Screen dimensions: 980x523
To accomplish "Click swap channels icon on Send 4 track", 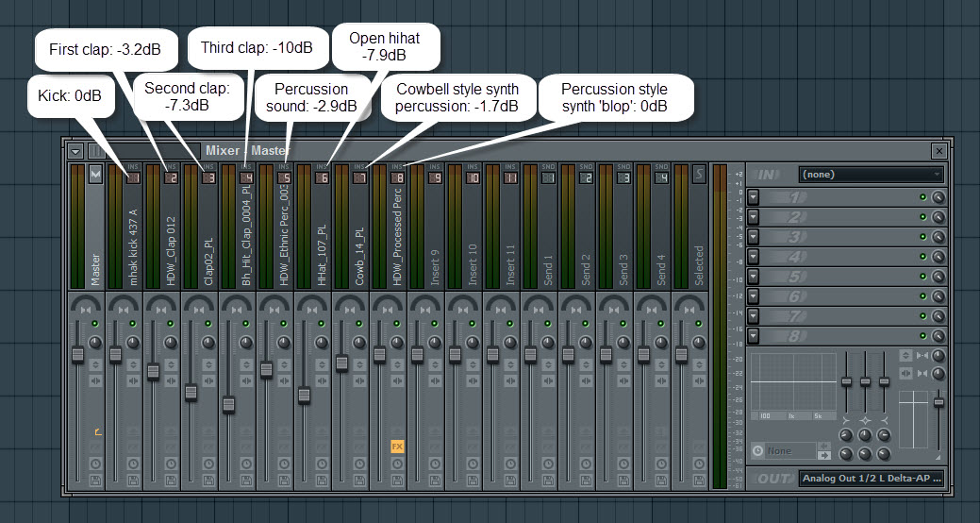I will [x=661, y=380].
